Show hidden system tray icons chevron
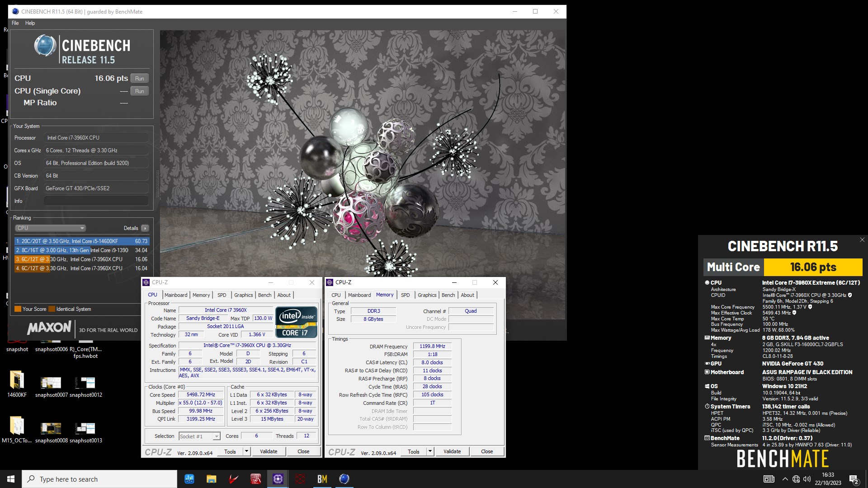 (785, 479)
